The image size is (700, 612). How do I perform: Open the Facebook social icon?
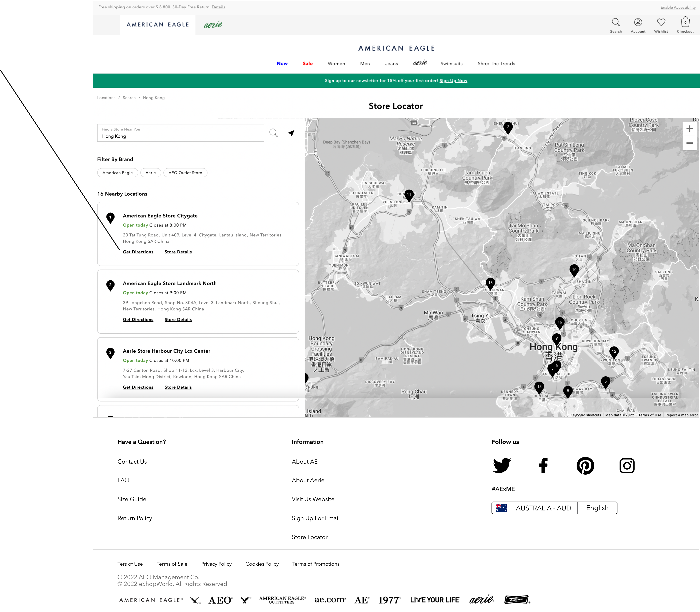pos(543,466)
